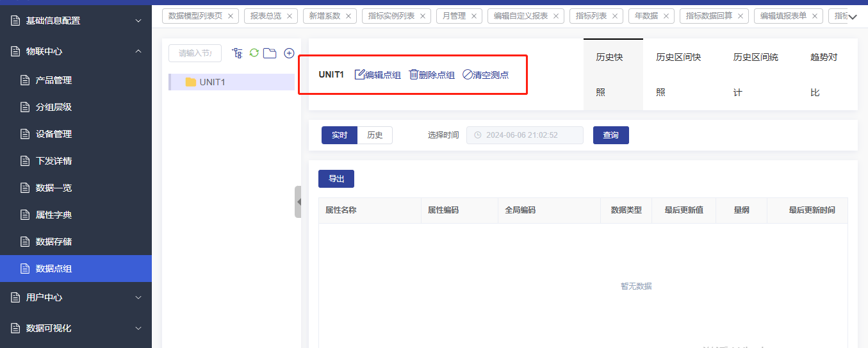Image resolution: width=868 pixels, height=348 pixels.
Task: Open 设备管理 in the sidebar
Action: tap(54, 134)
